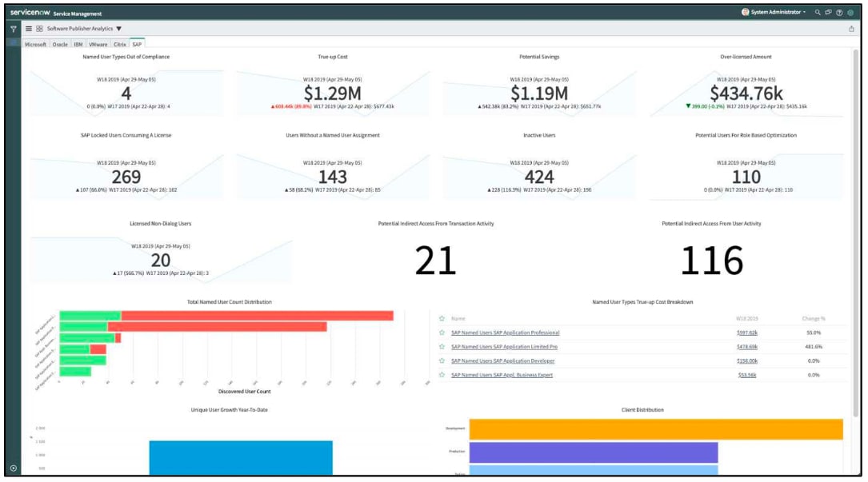Switch to the VMware tab
868x482 pixels.
pos(98,45)
